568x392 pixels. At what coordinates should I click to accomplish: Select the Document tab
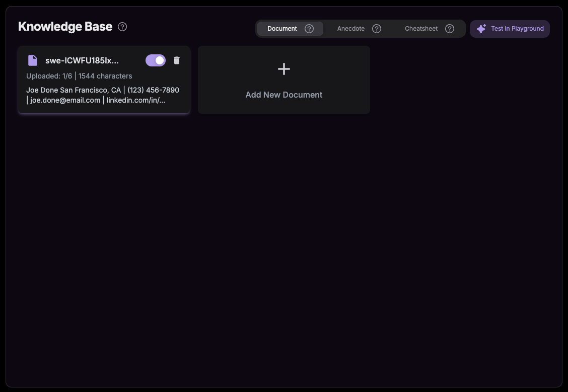(x=282, y=29)
